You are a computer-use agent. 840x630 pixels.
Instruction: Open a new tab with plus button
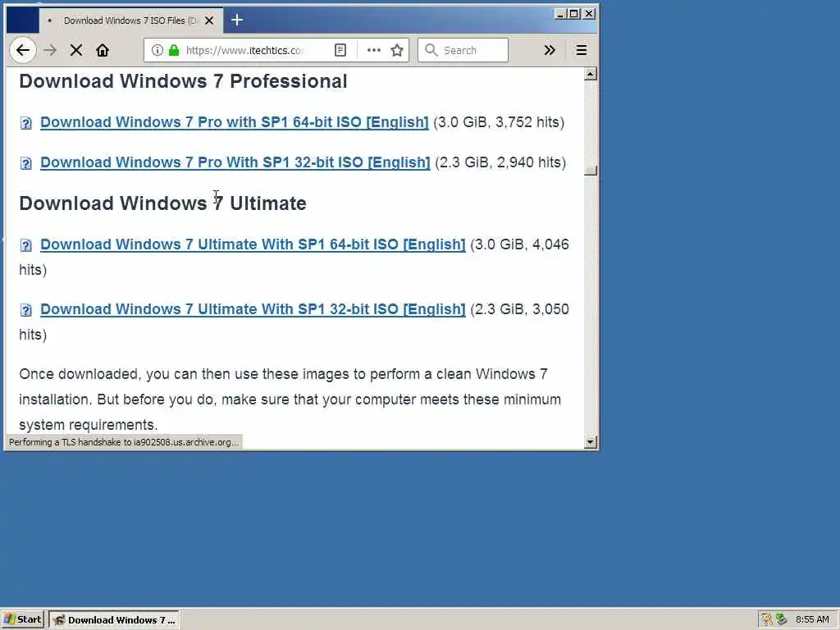pyautogui.click(x=237, y=21)
